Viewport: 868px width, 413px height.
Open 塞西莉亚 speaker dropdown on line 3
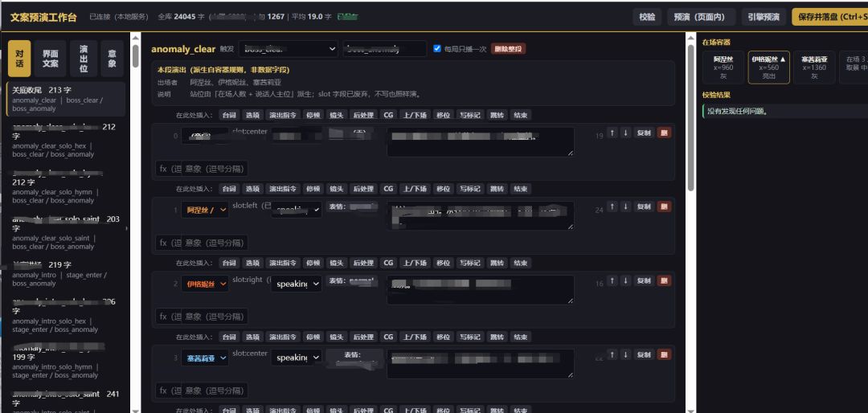point(205,358)
